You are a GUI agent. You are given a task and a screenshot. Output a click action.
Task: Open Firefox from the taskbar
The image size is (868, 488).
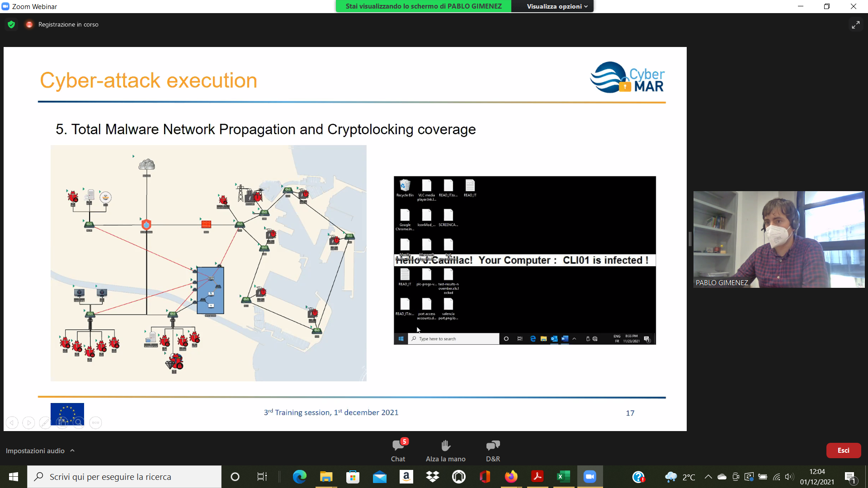coord(511,477)
